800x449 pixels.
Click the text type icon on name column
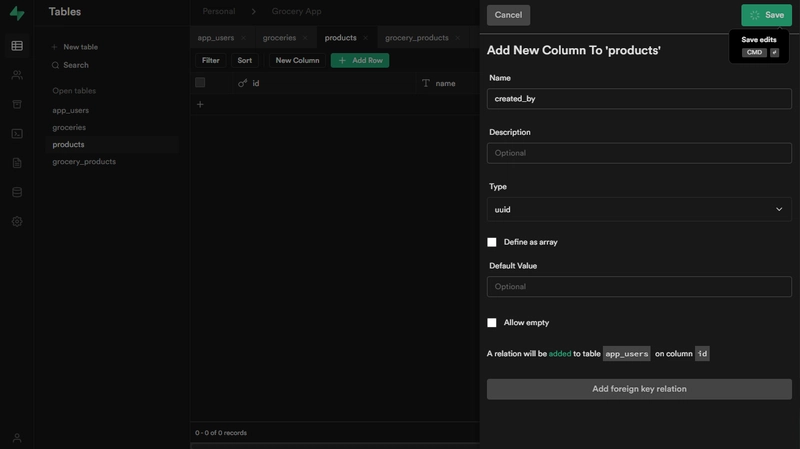[x=426, y=83]
